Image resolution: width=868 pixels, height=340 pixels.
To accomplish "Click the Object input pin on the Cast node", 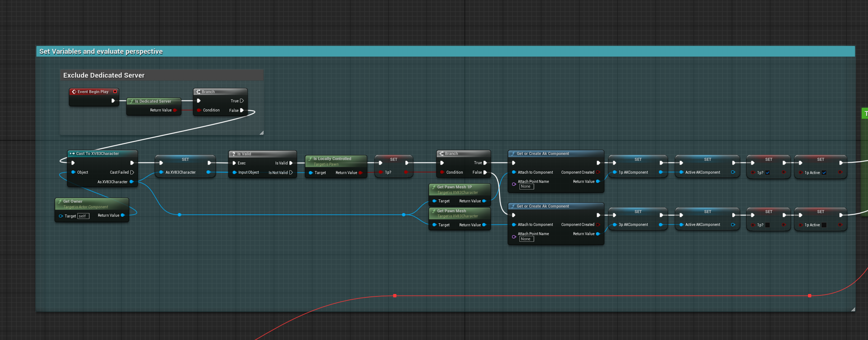I will click(x=73, y=172).
